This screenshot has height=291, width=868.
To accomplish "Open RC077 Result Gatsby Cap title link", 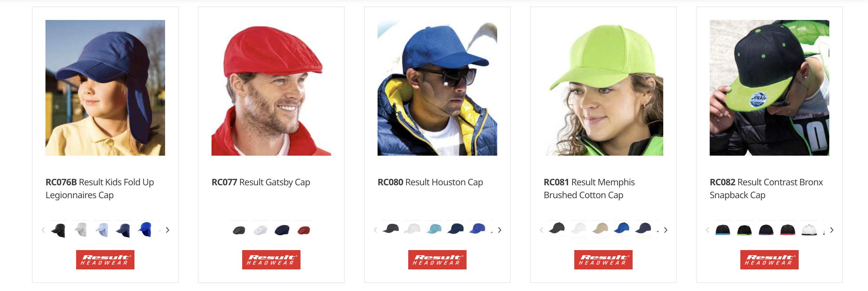I will tap(261, 182).
